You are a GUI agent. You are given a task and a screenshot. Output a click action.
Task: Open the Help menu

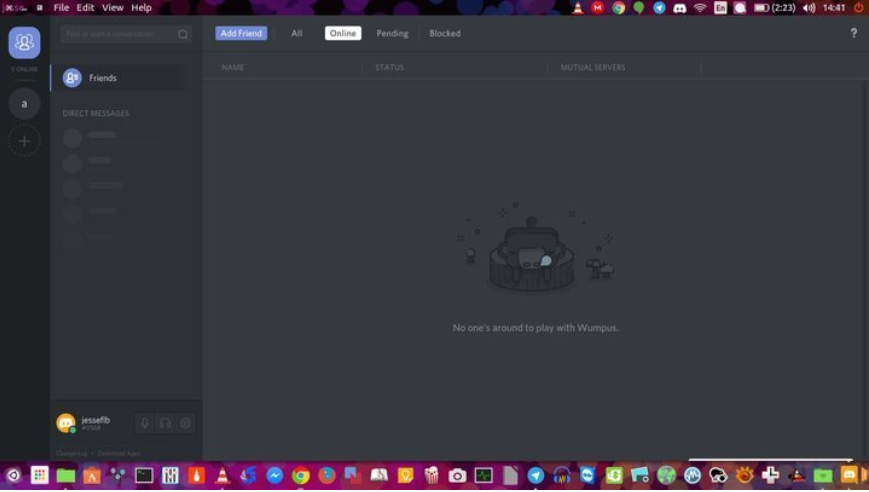[141, 8]
